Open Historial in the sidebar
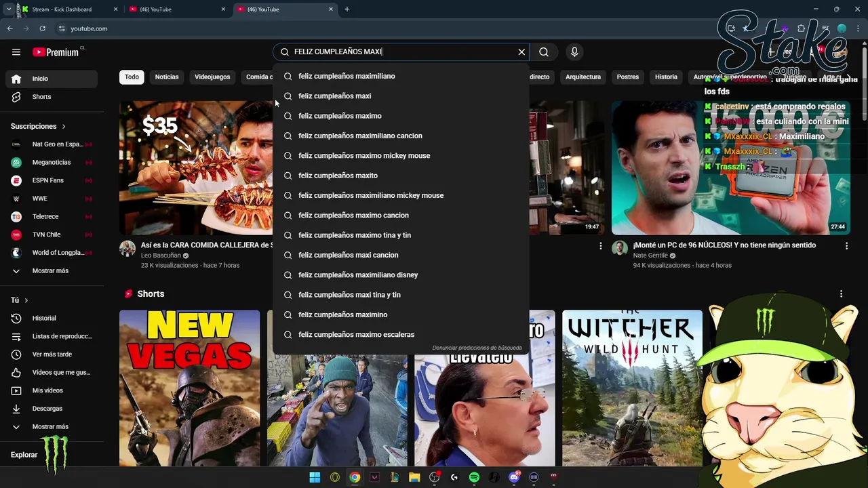The width and height of the screenshot is (868, 488). 52,319
